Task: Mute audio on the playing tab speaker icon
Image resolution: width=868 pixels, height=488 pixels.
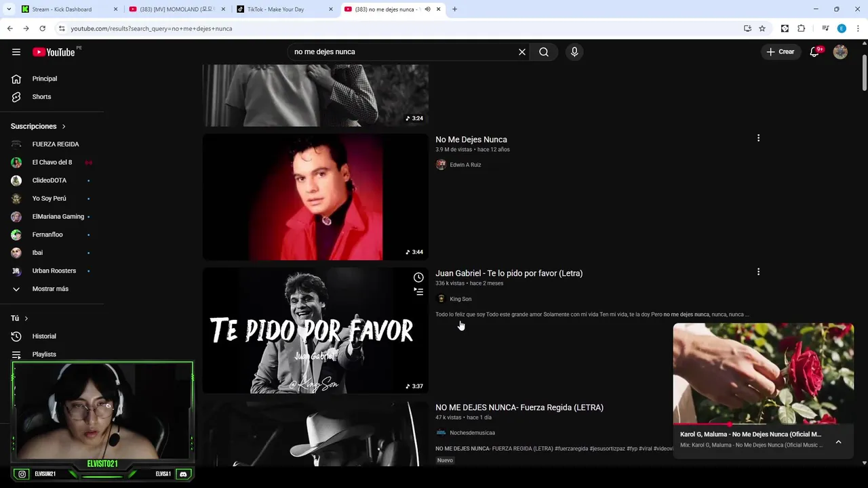Action: pos(427,9)
